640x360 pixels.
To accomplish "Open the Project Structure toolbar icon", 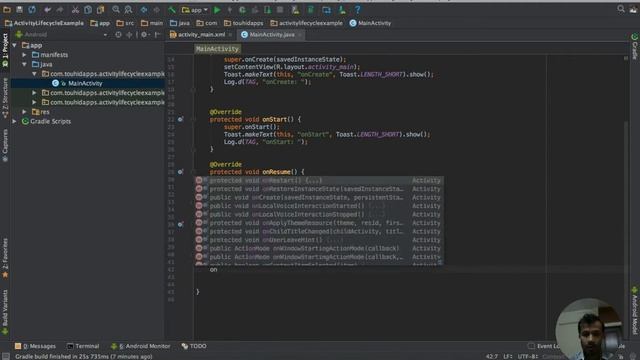I will (327, 9).
